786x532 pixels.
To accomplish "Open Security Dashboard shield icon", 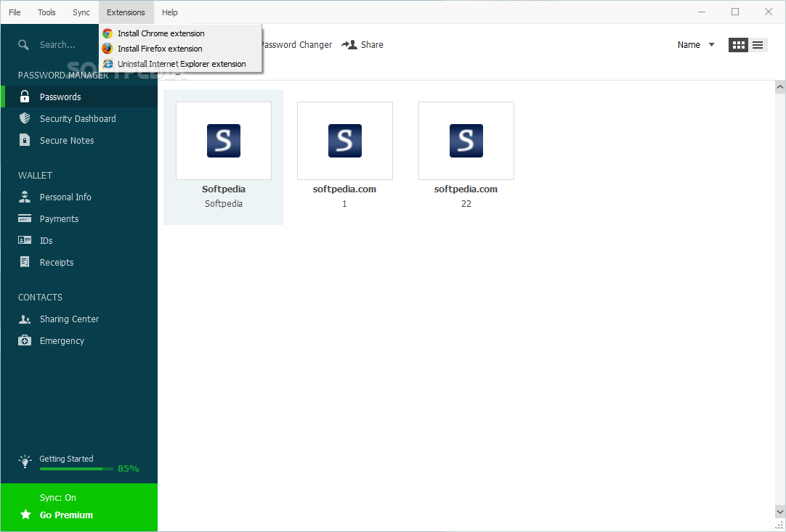I will tap(25, 118).
